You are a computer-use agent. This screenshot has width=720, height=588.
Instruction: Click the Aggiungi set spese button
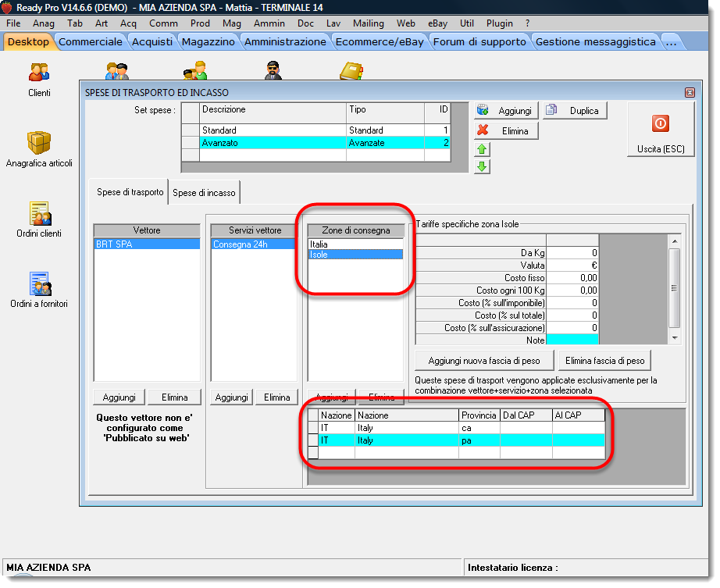pyautogui.click(x=506, y=111)
